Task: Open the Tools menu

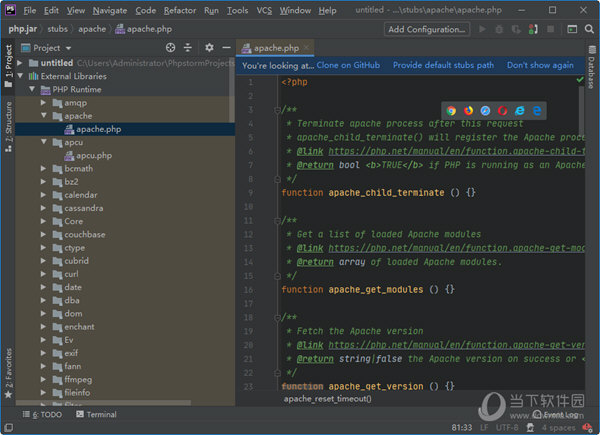Action: [237, 10]
